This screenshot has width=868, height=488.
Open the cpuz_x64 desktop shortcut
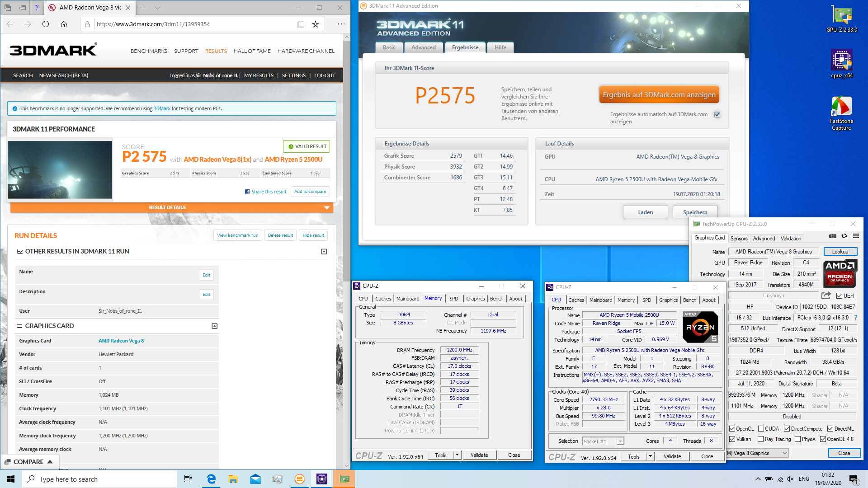[841, 64]
